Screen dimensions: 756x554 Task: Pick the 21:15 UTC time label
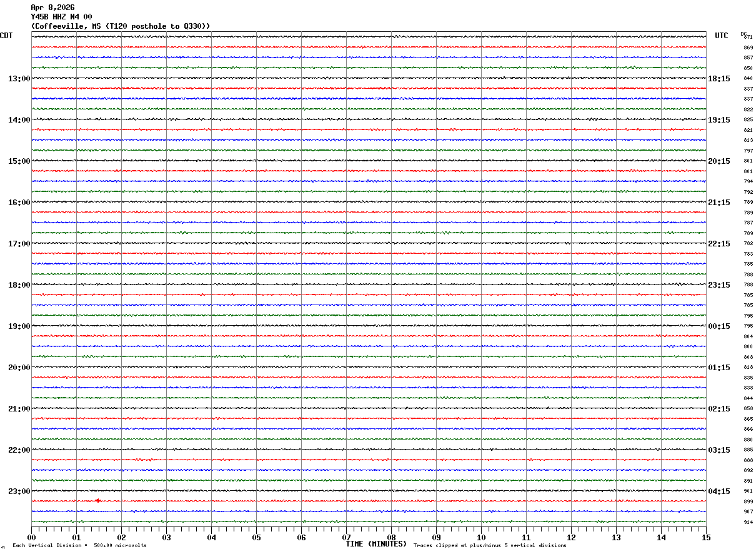[x=719, y=203]
